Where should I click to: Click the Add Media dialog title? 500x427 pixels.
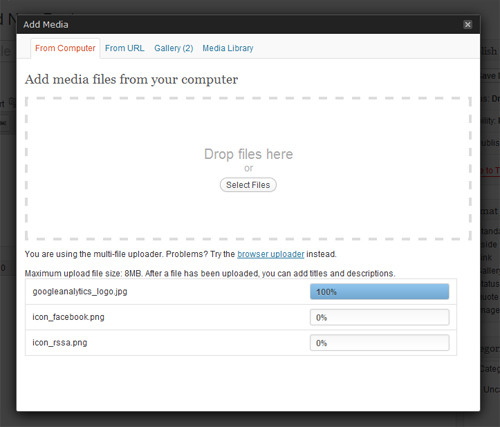[x=46, y=25]
